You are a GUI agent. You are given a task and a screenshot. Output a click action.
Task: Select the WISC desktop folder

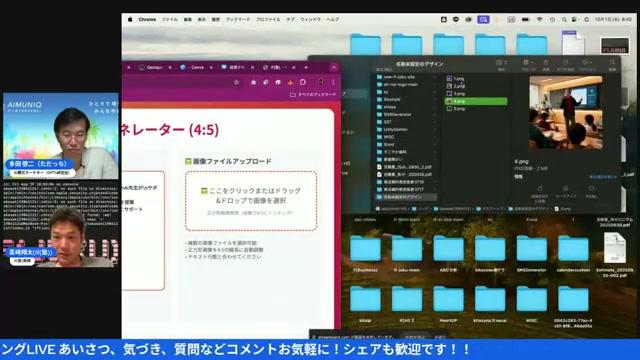coord(531,304)
